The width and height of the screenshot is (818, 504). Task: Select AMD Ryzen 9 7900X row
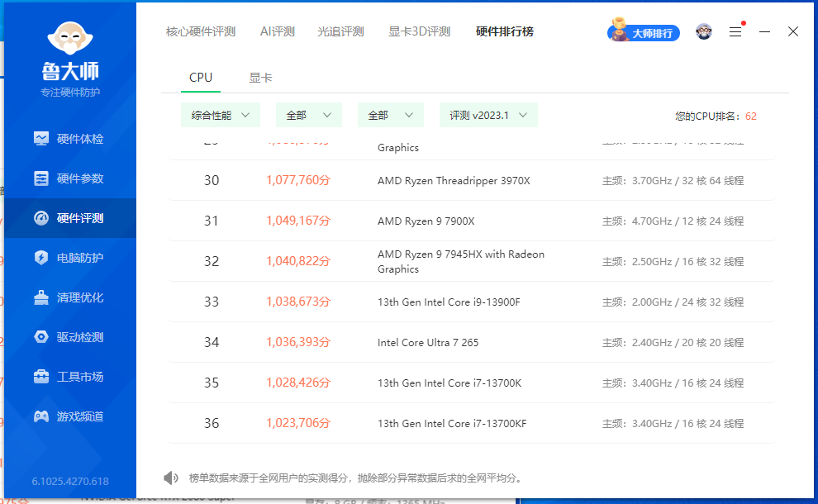472,221
